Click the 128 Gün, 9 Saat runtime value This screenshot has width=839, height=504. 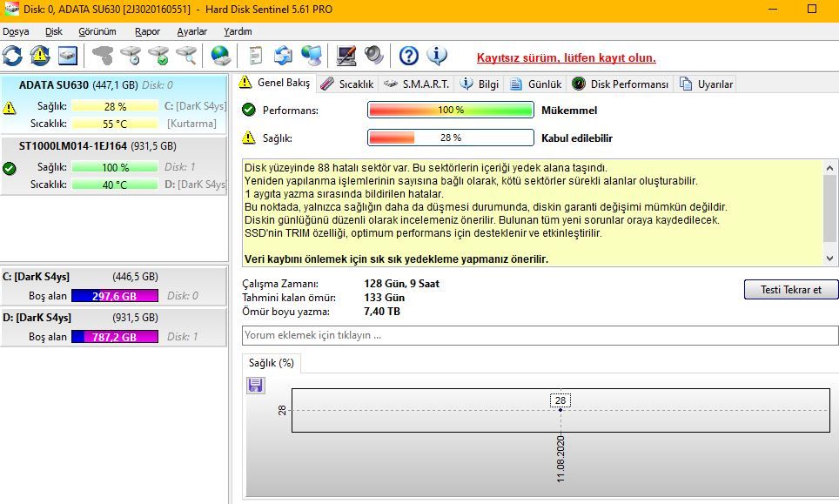coord(401,284)
